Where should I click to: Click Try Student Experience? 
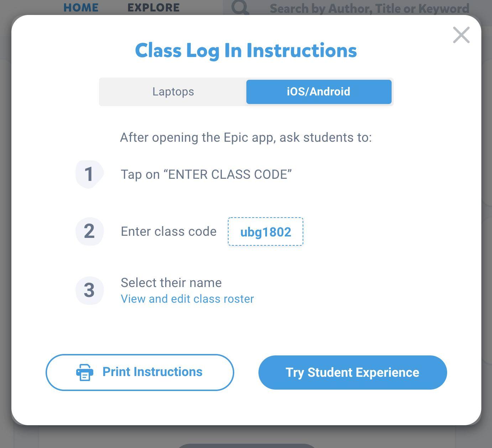[x=352, y=372]
